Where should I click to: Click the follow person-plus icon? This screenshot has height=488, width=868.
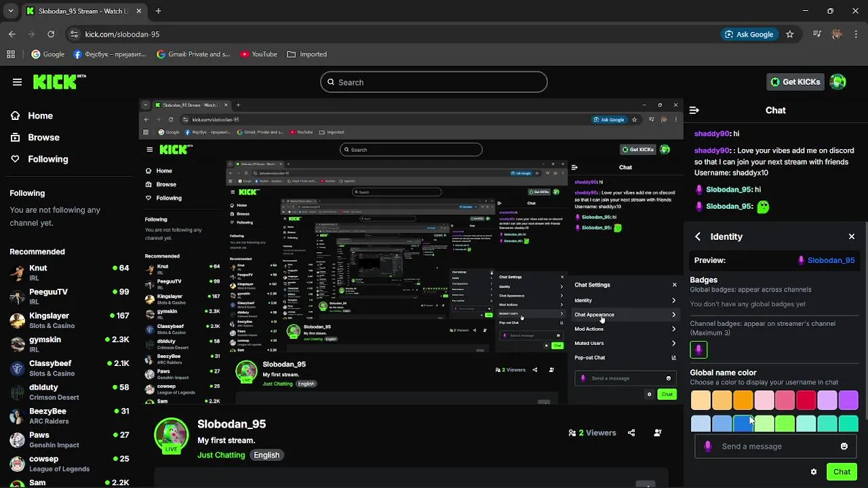pyautogui.click(x=658, y=433)
